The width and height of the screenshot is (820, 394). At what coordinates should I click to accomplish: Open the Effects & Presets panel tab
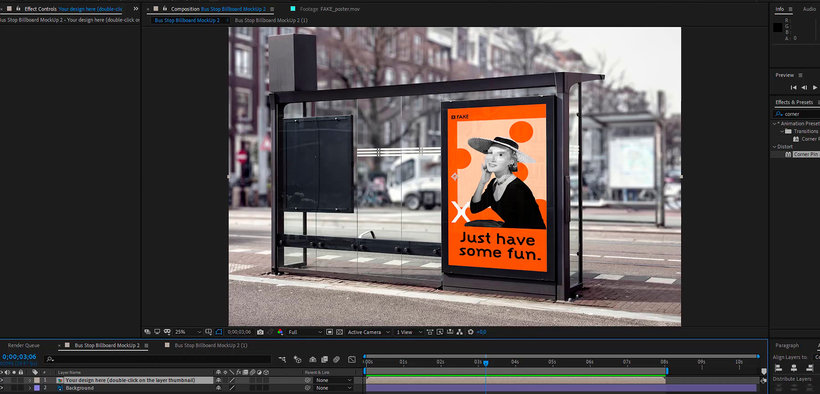[x=794, y=102]
